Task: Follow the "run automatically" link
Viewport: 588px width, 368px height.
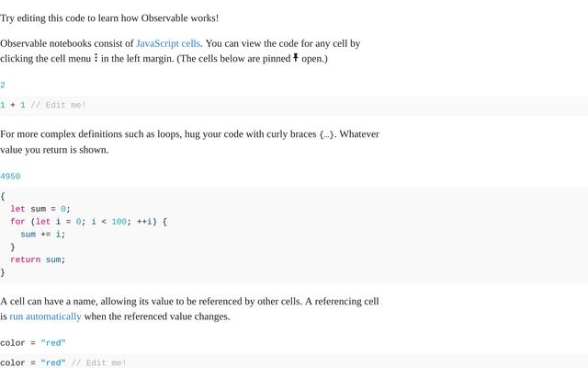Action: point(45,316)
